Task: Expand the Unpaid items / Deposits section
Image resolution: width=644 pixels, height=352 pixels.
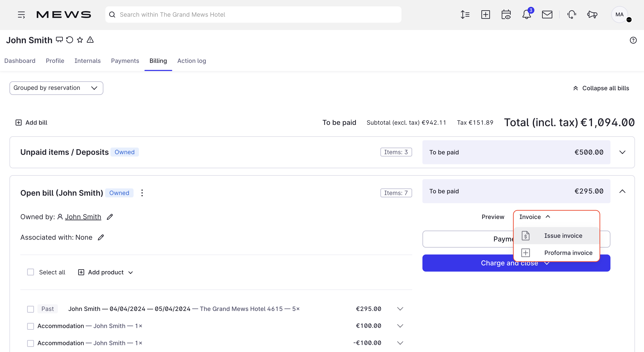Action: coord(623,152)
